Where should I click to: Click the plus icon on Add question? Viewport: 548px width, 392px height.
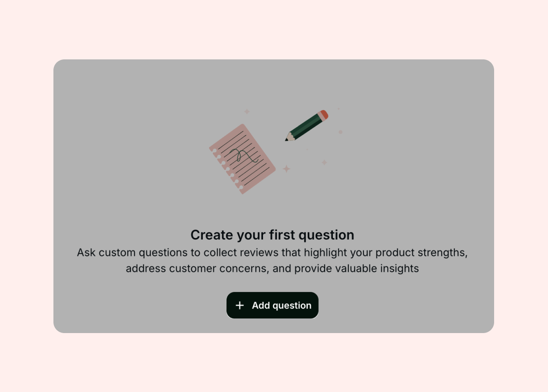pos(240,305)
